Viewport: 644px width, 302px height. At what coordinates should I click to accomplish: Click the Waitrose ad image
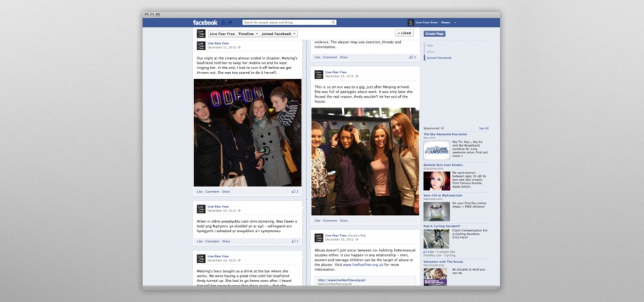coord(436,212)
